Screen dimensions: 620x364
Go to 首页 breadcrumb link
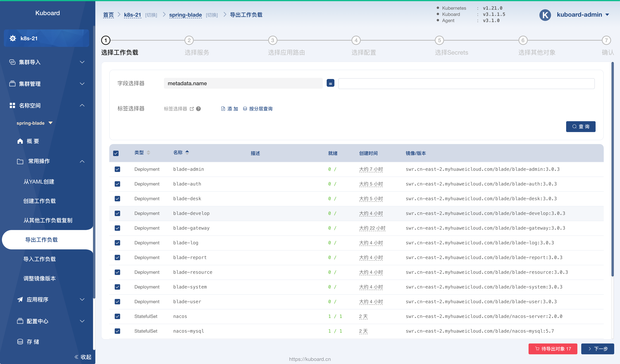click(108, 15)
